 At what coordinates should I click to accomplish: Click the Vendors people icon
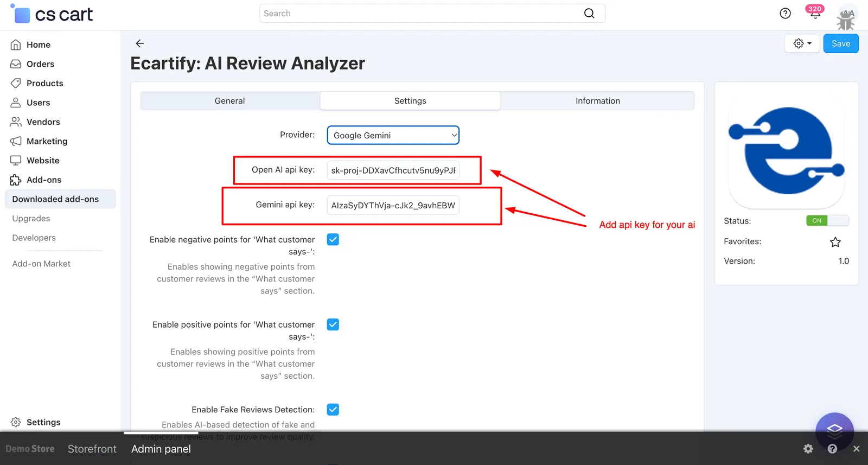coord(16,122)
